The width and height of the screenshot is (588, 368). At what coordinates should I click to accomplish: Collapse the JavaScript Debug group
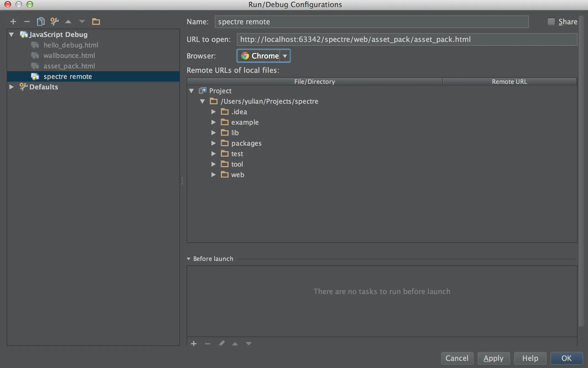coord(11,34)
